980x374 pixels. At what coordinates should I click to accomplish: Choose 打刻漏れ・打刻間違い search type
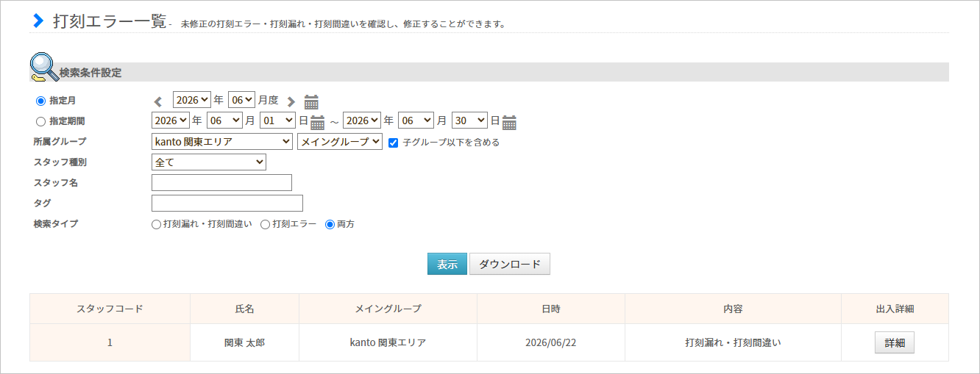[156, 225]
